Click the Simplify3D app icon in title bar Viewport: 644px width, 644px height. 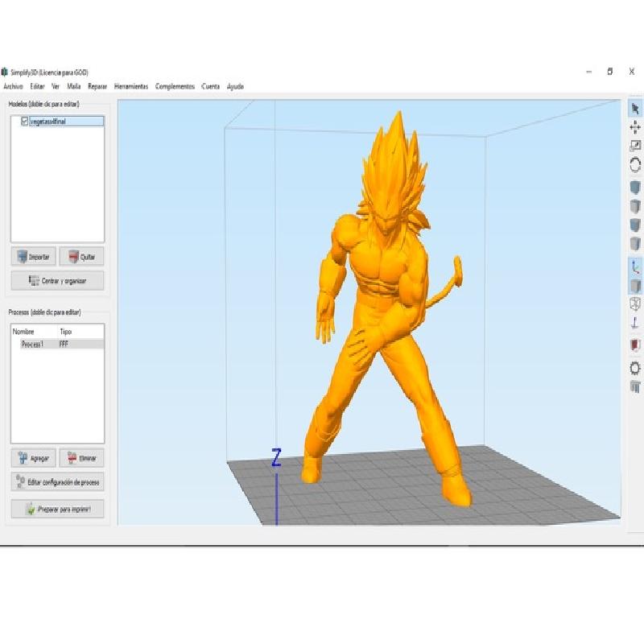[5, 72]
